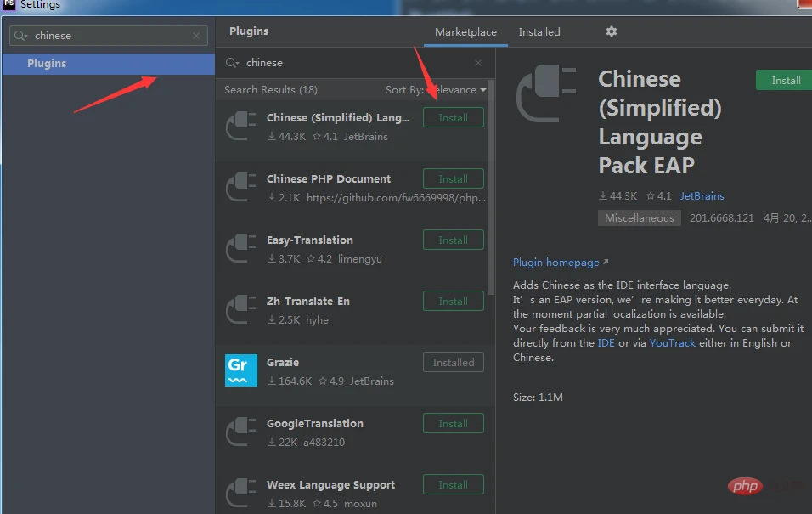Click the Zh-Translate-En plugin icon
Image resolution: width=812 pixels, height=514 pixels.
click(x=241, y=309)
